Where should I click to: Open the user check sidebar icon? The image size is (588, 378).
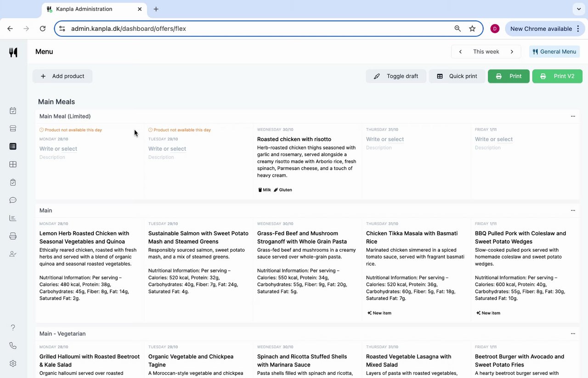(x=13, y=254)
